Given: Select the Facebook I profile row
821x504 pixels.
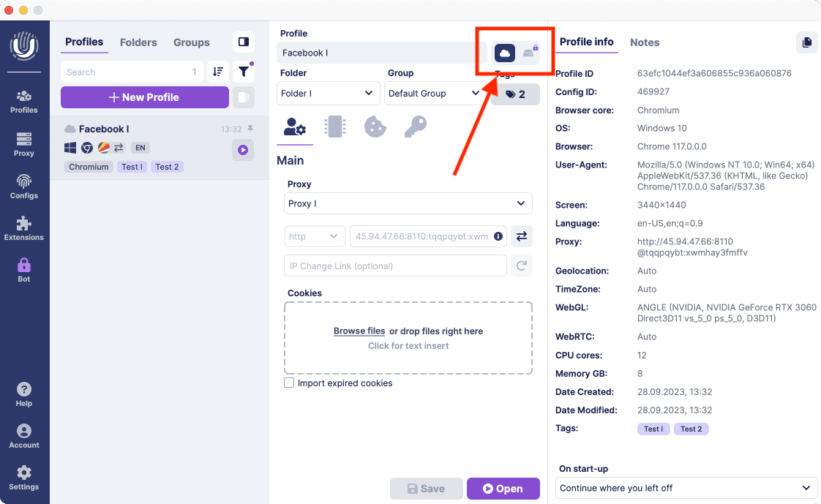Looking at the screenshot, I should tap(160, 148).
